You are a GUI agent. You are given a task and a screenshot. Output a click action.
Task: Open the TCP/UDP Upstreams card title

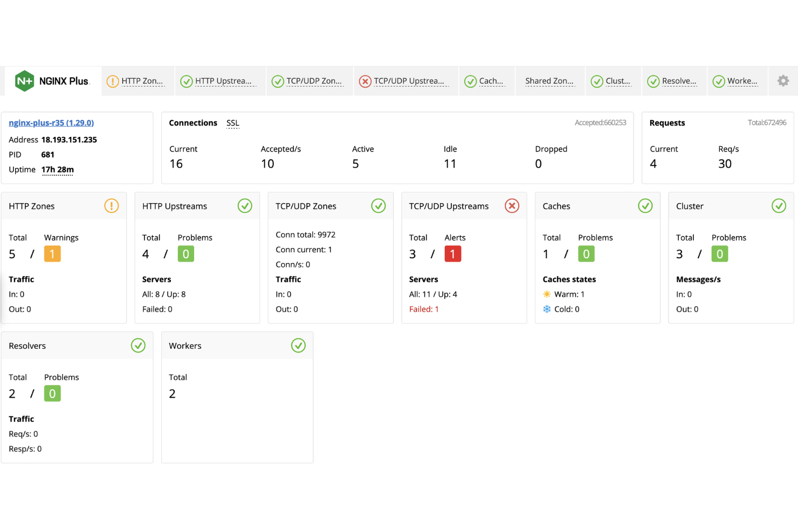(449, 206)
